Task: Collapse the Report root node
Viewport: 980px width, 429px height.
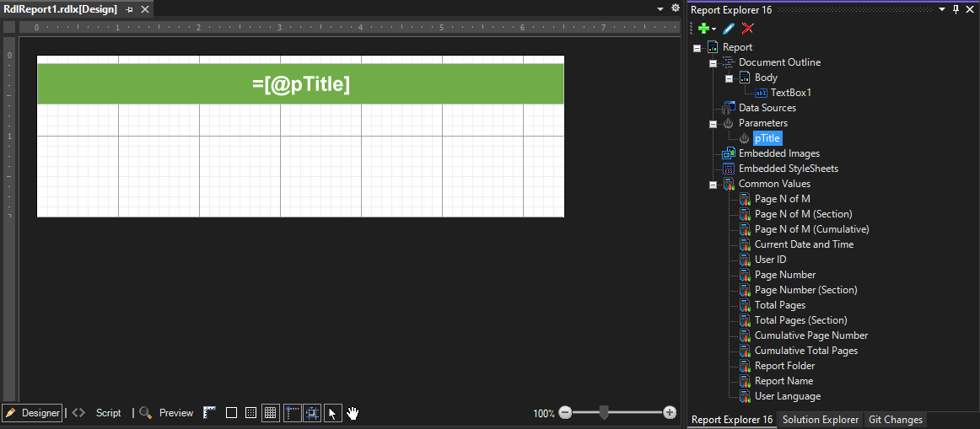Action: click(697, 48)
